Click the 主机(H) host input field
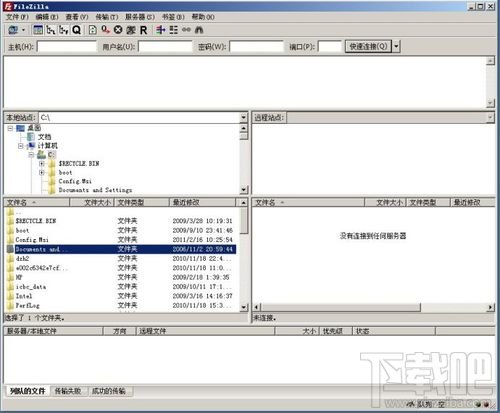The height and width of the screenshot is (413, 500). coord(67,47)
